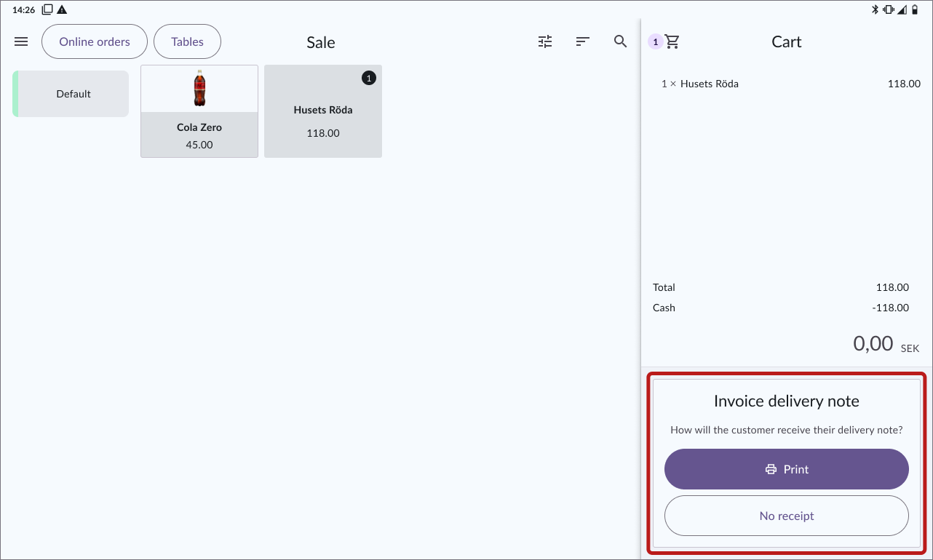Viewport: 933px width, 560px height.
Task: Click the shopping cart icon
Action: pyautogui.click(x=672, y=42)
